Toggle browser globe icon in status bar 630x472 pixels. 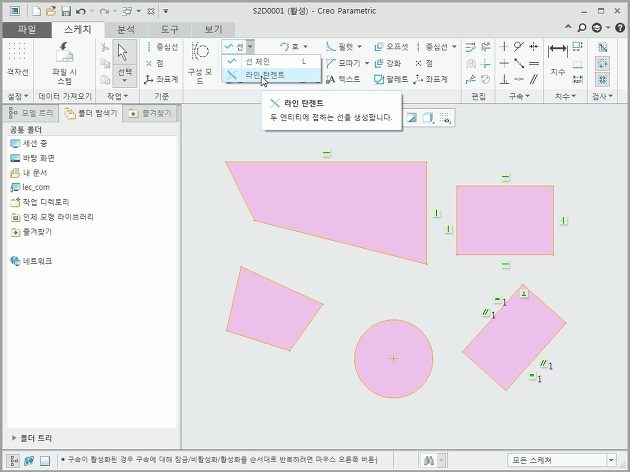[x=29, y=460]
